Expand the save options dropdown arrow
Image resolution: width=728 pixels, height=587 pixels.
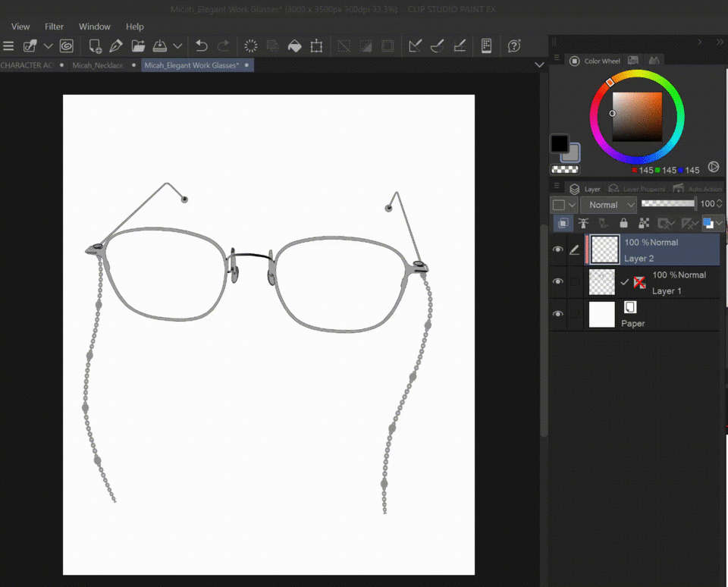point(177,46)
